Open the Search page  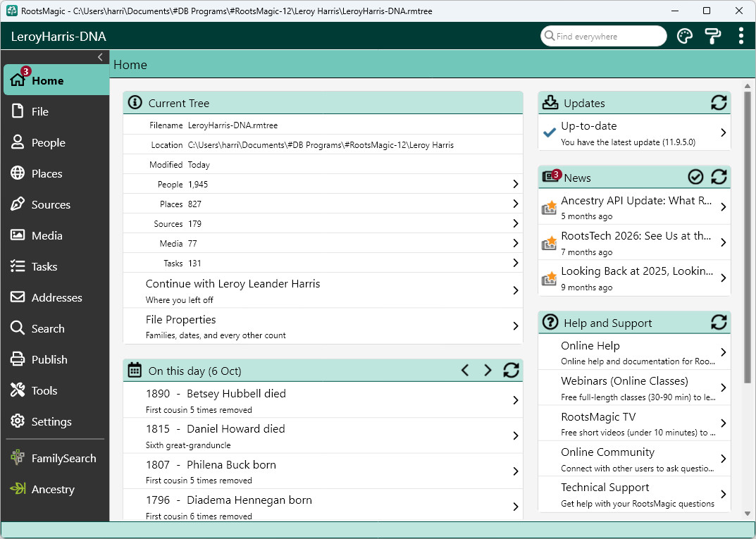pyautogui.click(x=56, y=329)
